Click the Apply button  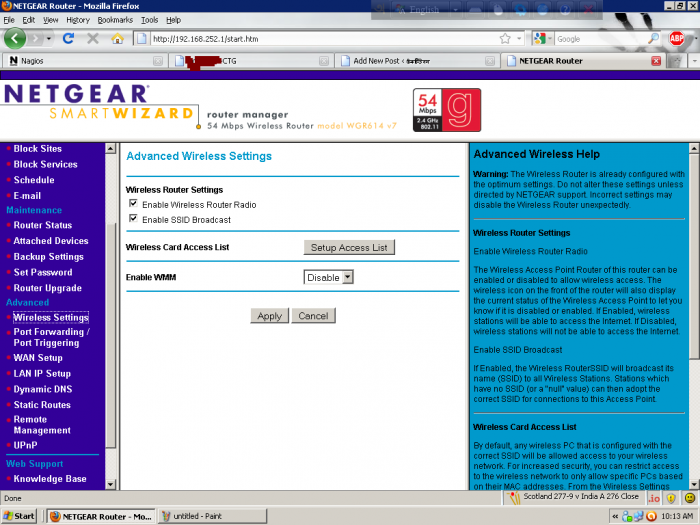coord(269,316)
